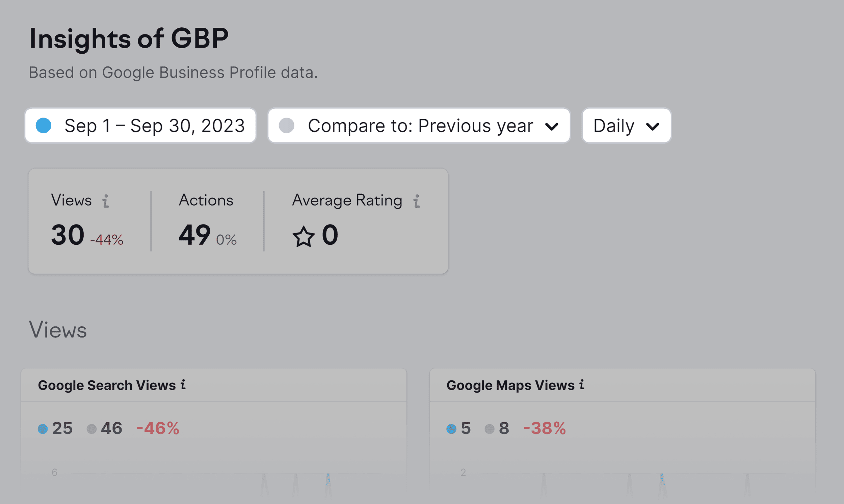Open the Compare to: Previous year dropdown
The width and height of the screenshot is (844, 504).
coord(420,126)
